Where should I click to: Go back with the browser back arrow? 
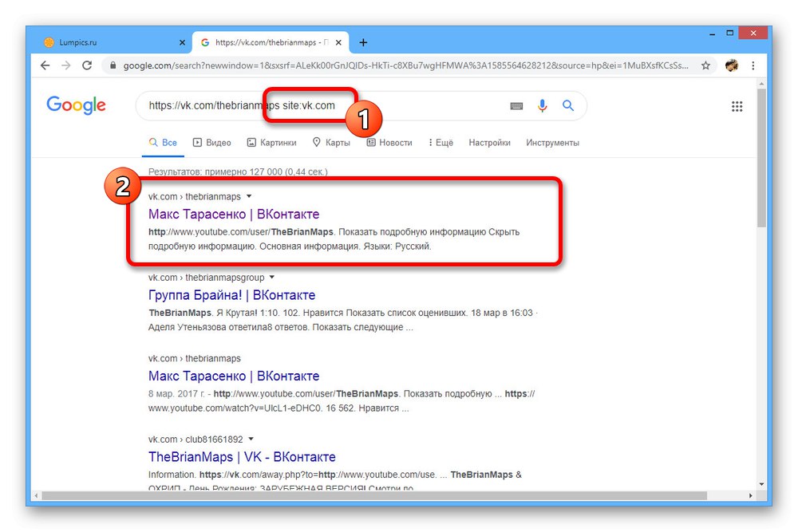[45, 65]
